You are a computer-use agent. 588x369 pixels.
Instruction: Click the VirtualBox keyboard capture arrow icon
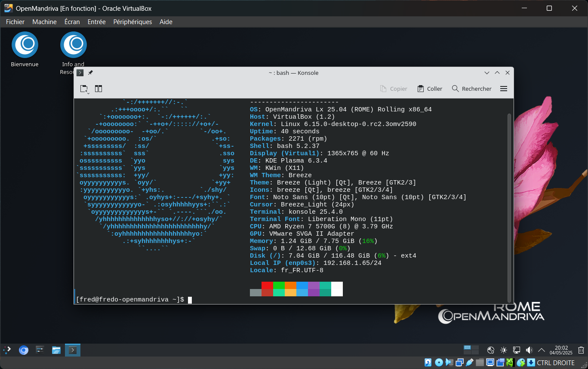point(531,363)
